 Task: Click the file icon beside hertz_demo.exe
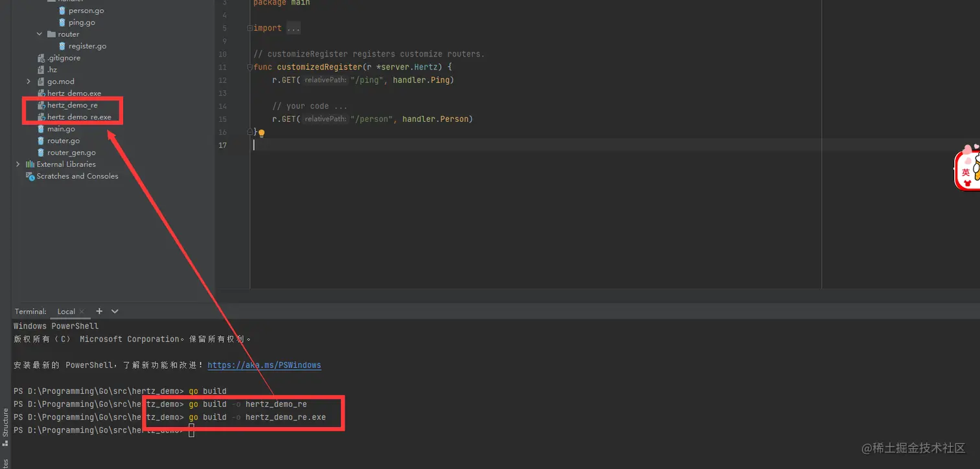point(41,93)
